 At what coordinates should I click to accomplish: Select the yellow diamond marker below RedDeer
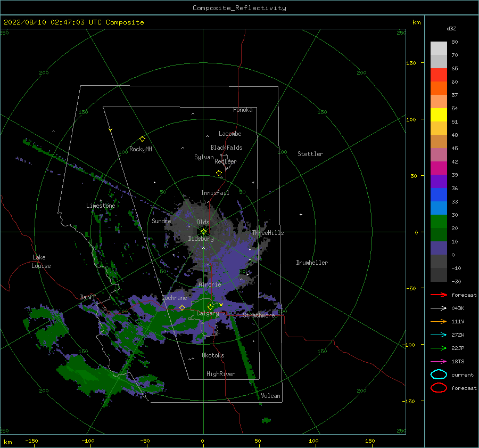(x=219, y=173)
